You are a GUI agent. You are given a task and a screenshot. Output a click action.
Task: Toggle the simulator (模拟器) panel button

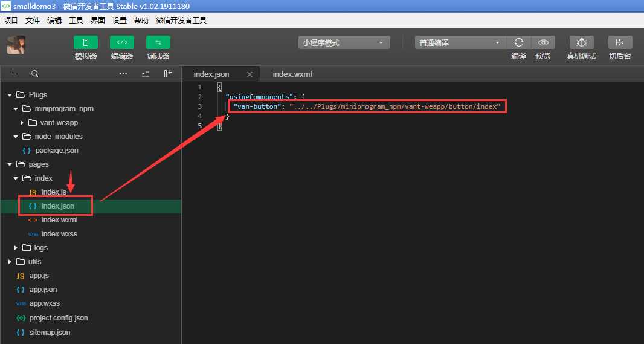point(85,42)
